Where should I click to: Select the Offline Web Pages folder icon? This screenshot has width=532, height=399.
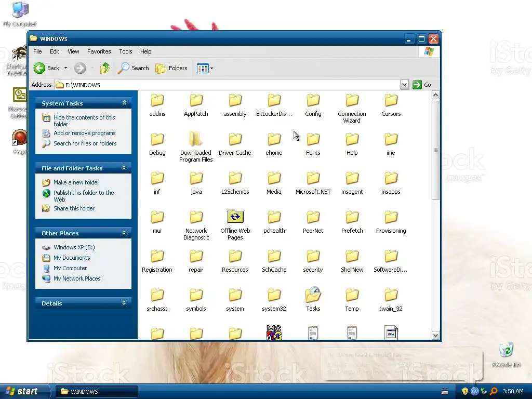235,217
